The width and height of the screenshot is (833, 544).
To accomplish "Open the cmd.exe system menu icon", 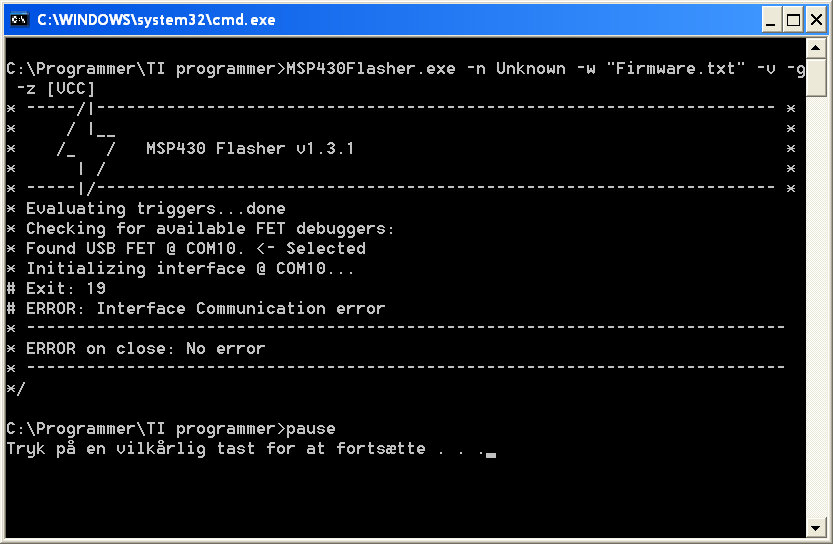I will point(19,20).
